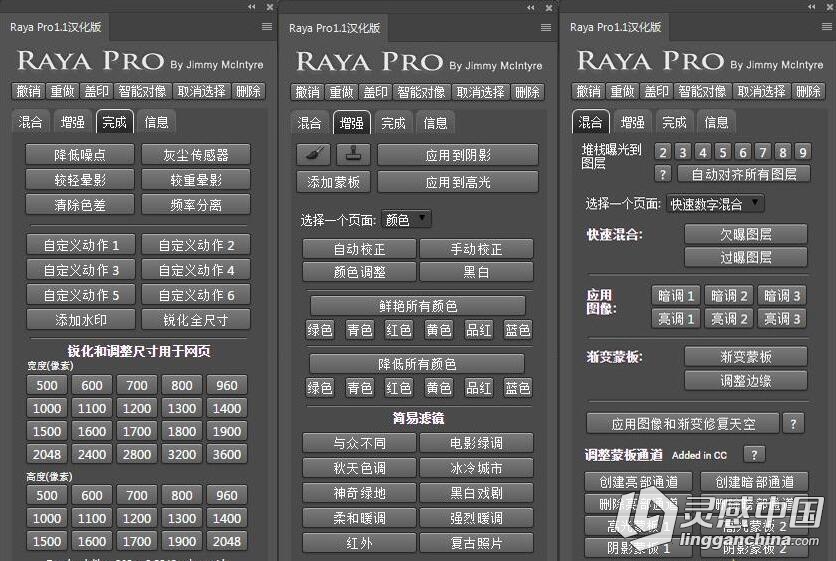The width and height of the screenshot is (836, 561).
Task: Select the brush icon button in the 增强 panel
Action: tap(314, 155)
